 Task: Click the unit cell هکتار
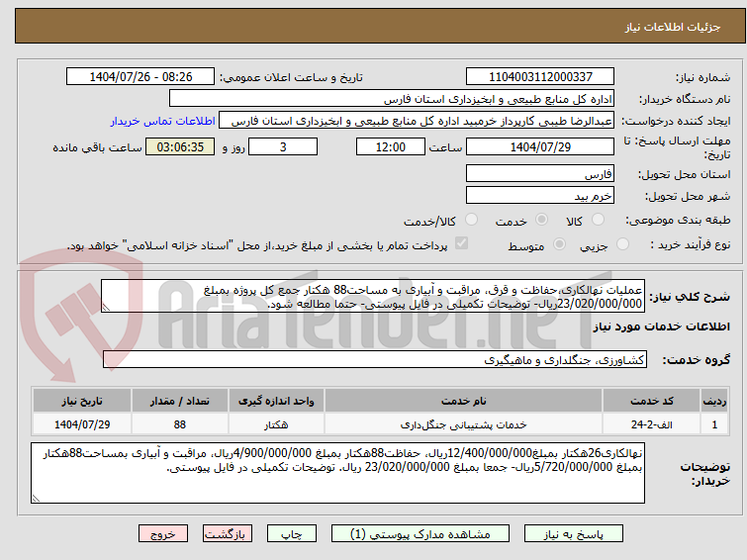276,424
